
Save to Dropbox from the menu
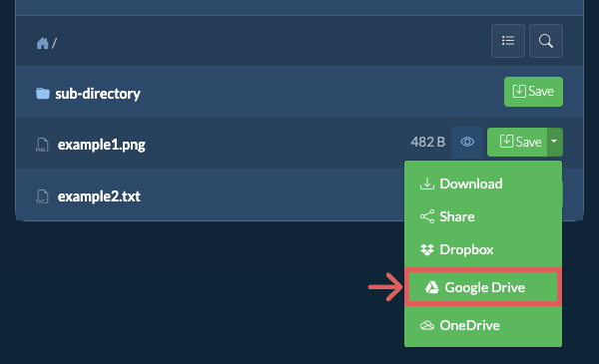(483, 249)
